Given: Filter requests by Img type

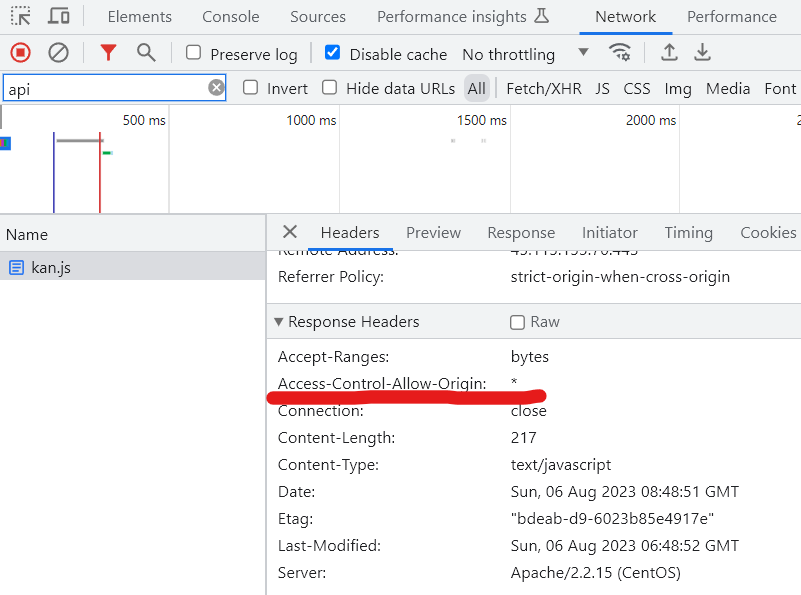Looking at the screenshot, I should click(x=677, y=89).
